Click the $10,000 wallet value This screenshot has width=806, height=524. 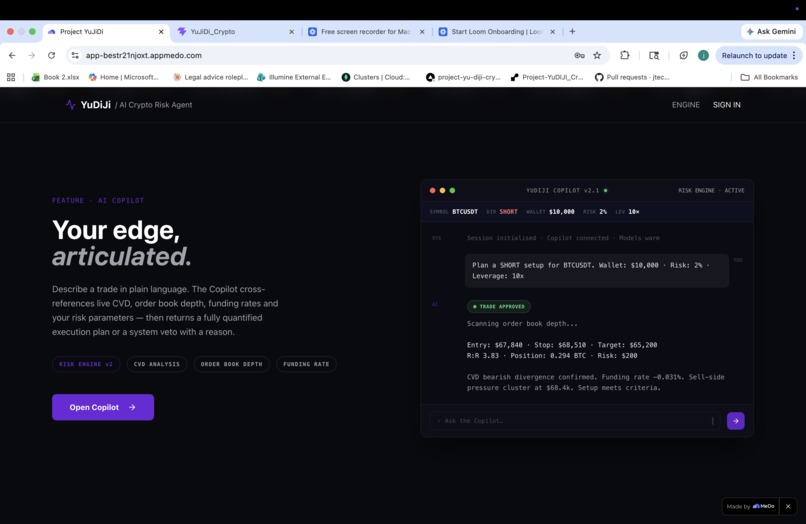561,212
